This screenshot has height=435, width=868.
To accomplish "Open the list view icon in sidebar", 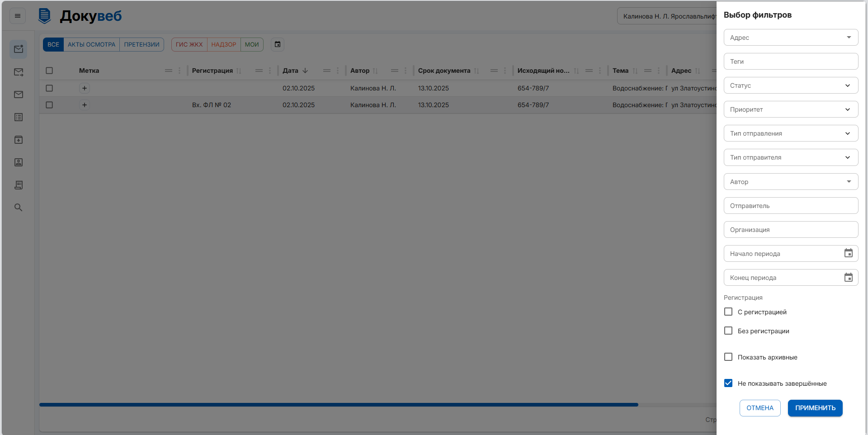I will 19,117.
